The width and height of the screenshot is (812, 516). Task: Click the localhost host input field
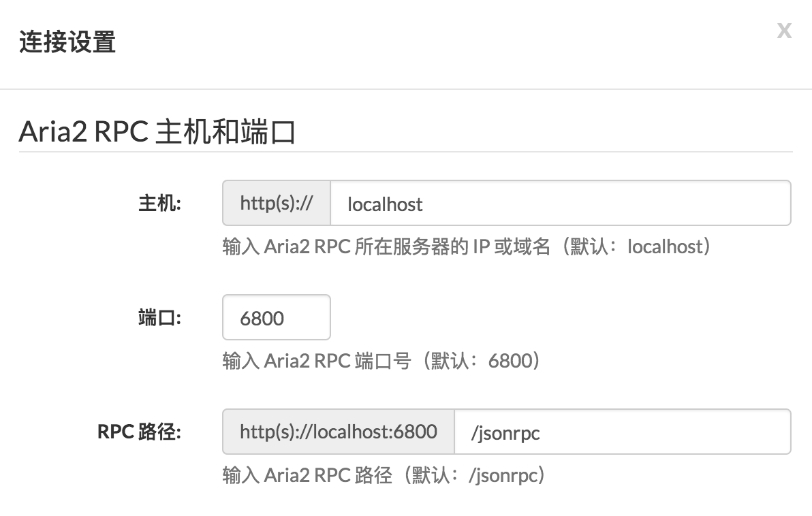click(x=559, y=202)
